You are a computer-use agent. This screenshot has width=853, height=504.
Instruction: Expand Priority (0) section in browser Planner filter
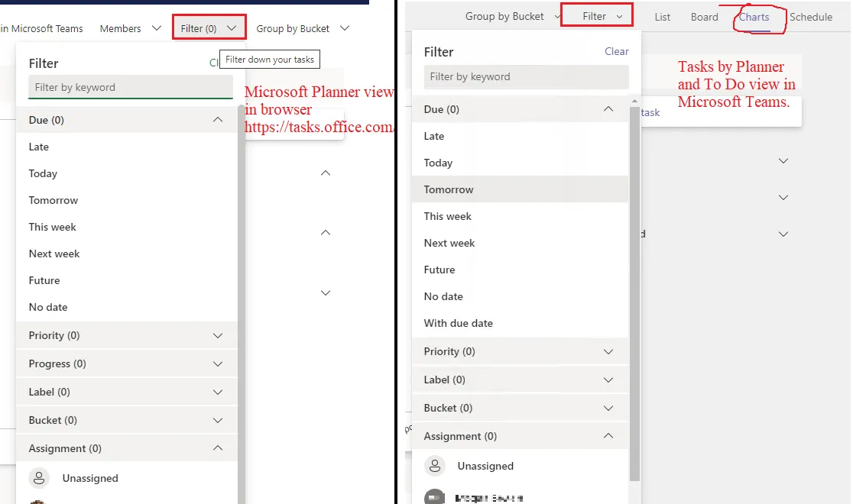[x=128, y=335]
